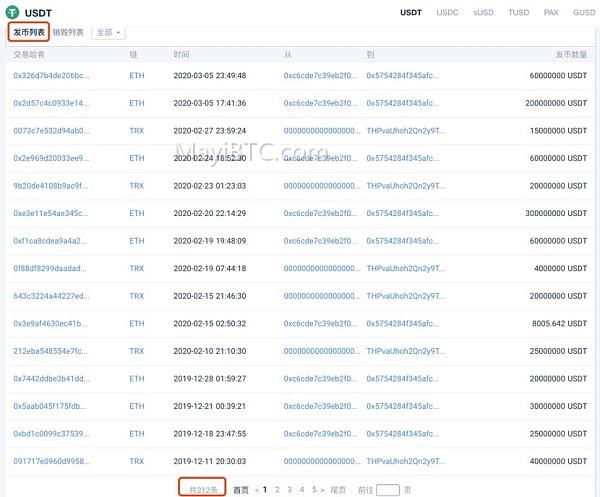Switch to the 销毁列表 tab
Image resolution: width=600 pixels, height=497 pixels.
68,33
